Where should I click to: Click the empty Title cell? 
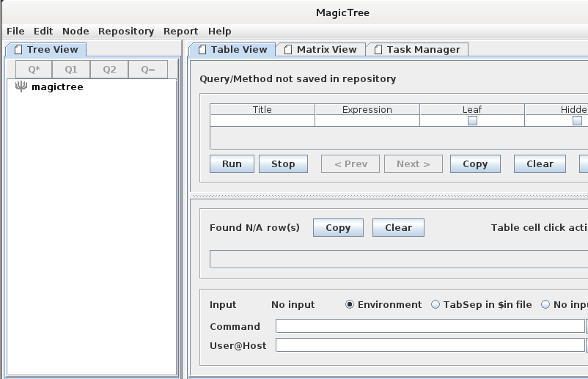coord(262,121)
